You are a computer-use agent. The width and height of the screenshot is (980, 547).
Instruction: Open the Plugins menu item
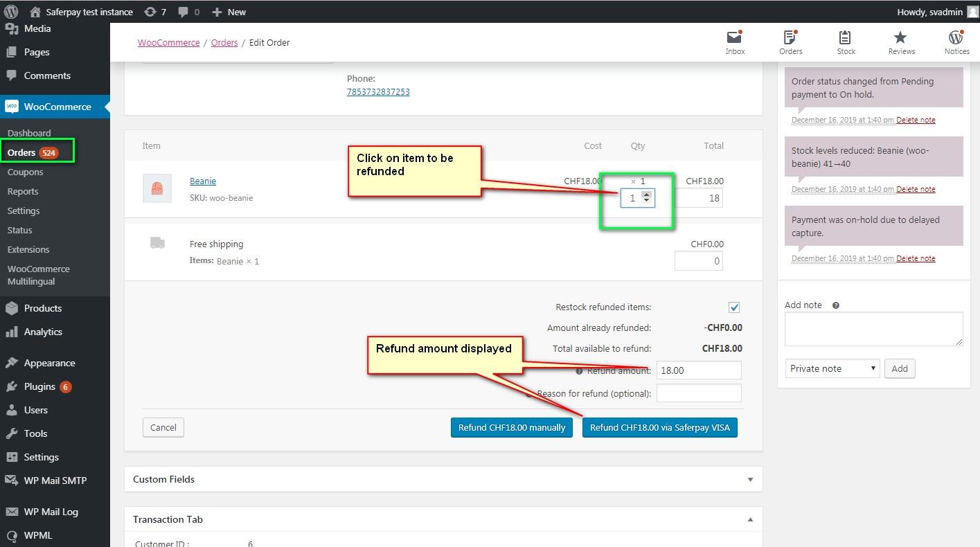coord(39,386)
